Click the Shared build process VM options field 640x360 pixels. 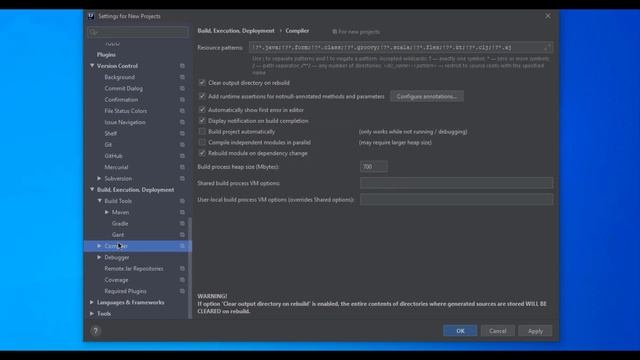(x=456, y=183)
